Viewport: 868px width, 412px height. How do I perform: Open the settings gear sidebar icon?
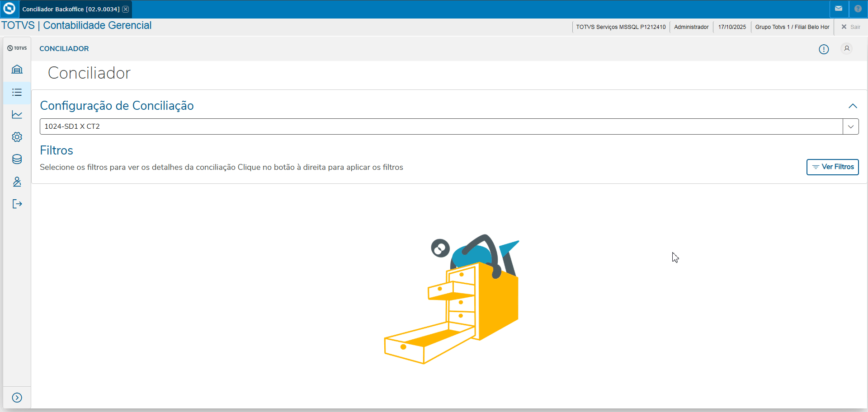17,137
